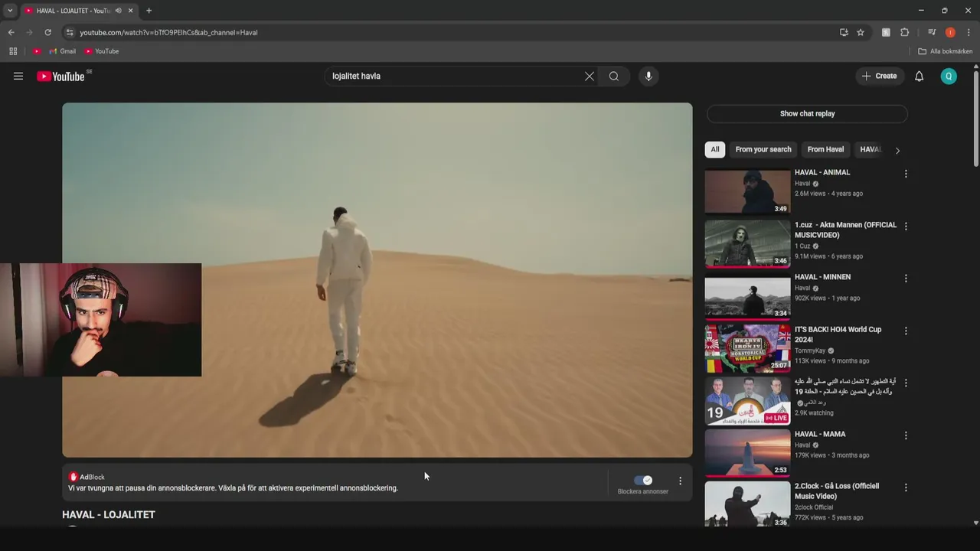Viewport: 980px width, 551px height.
Task: Open Chrome three-dot menu
Action: pyautogui.click(x=969, y=32)
